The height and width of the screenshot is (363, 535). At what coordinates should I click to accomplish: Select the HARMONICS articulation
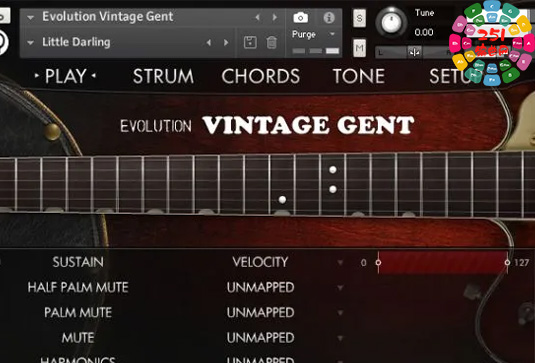(78, 360)
